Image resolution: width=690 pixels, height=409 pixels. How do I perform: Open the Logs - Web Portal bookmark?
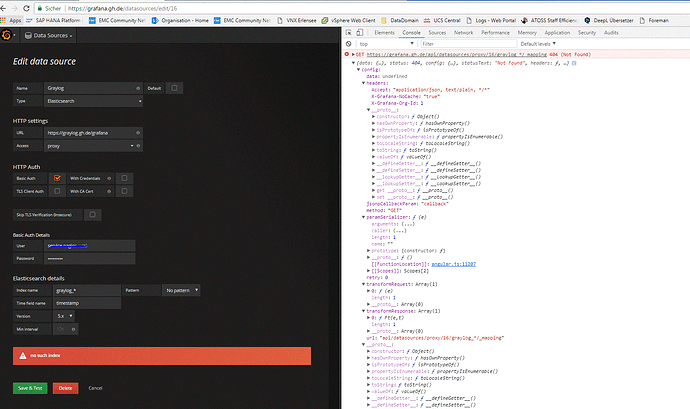tap(491, 20)
